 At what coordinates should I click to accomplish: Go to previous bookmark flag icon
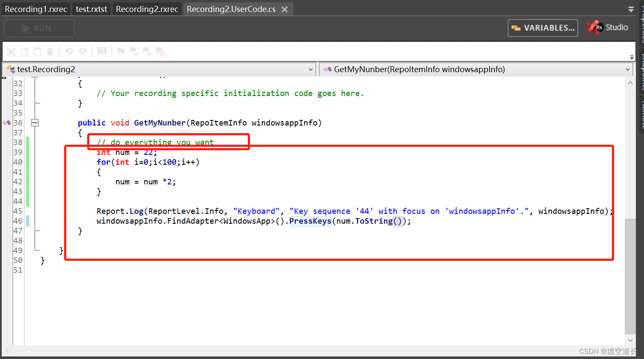coord(134,52)
